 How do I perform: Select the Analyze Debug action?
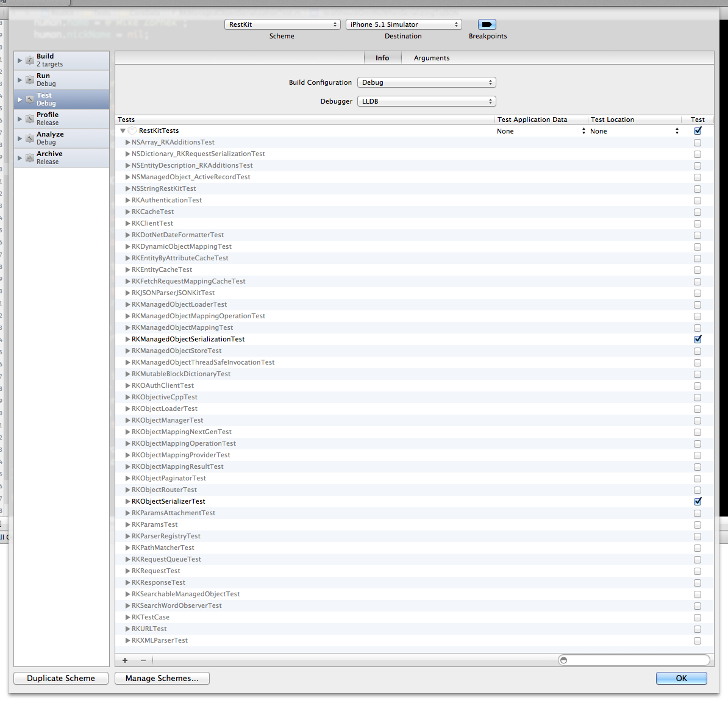point(62,138)
